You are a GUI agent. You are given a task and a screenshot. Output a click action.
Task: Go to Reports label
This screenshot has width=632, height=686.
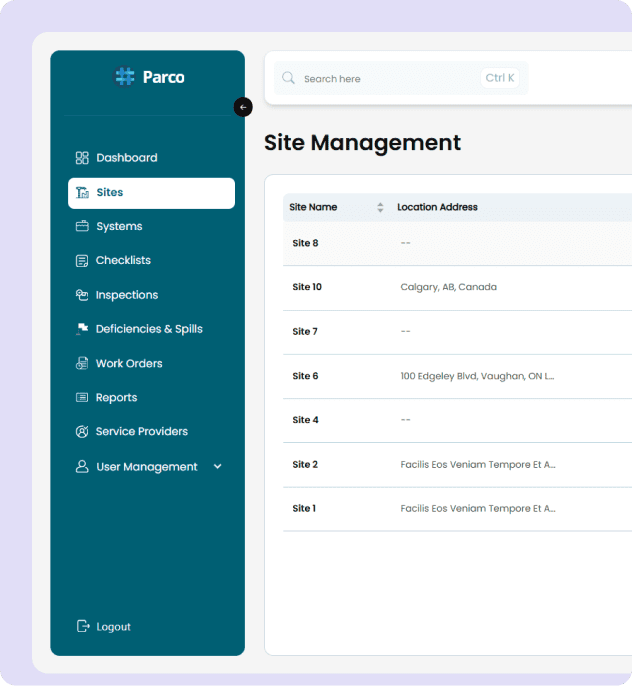click(116, 398)
